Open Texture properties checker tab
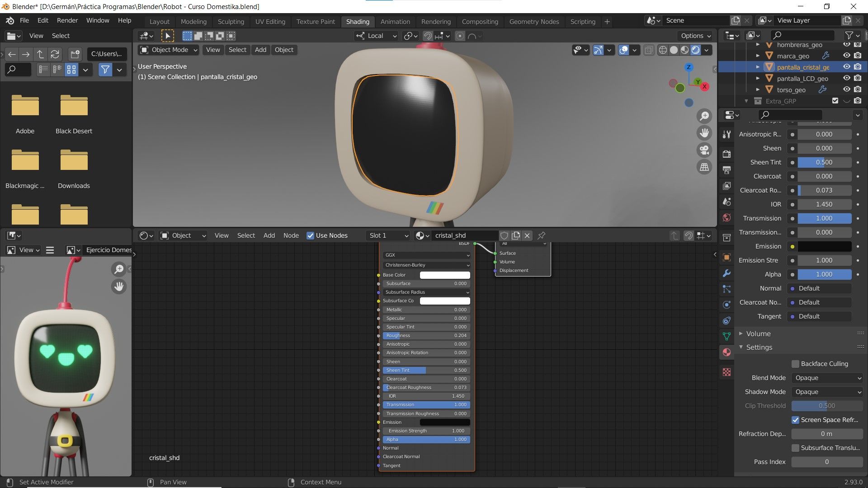Viewport: 868px width, 488px height. tap(726, 372)
